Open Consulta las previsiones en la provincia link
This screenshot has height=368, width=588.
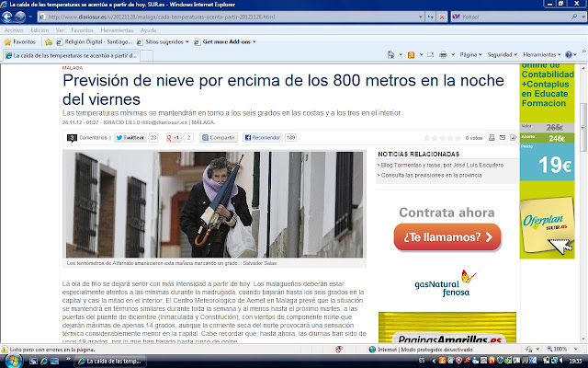431,176
